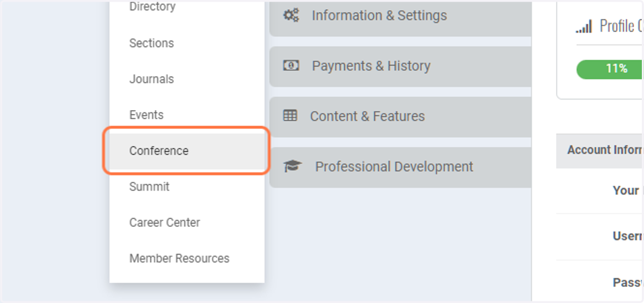Open the Directory menu item

pyautogui.click(x=187, y=8)
